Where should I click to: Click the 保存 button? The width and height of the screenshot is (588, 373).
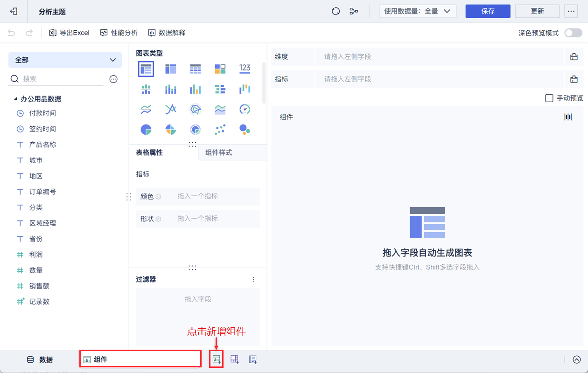tap(488, 11)
